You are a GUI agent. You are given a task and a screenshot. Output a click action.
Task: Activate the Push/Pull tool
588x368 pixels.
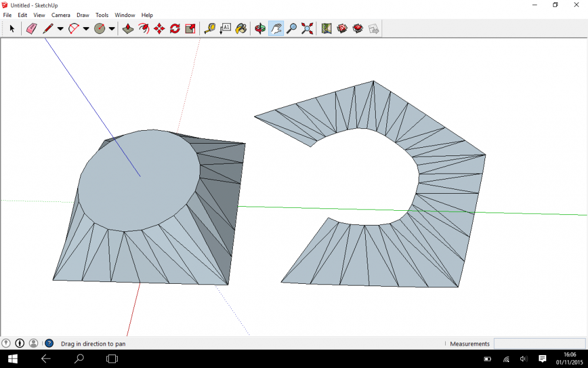[128, 28]
